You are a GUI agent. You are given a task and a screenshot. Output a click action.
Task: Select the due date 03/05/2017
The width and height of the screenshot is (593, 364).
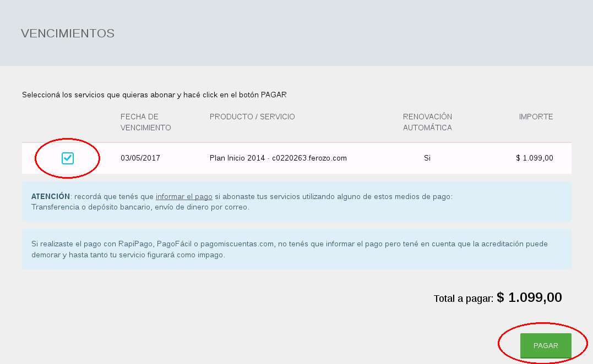[140, 158]
